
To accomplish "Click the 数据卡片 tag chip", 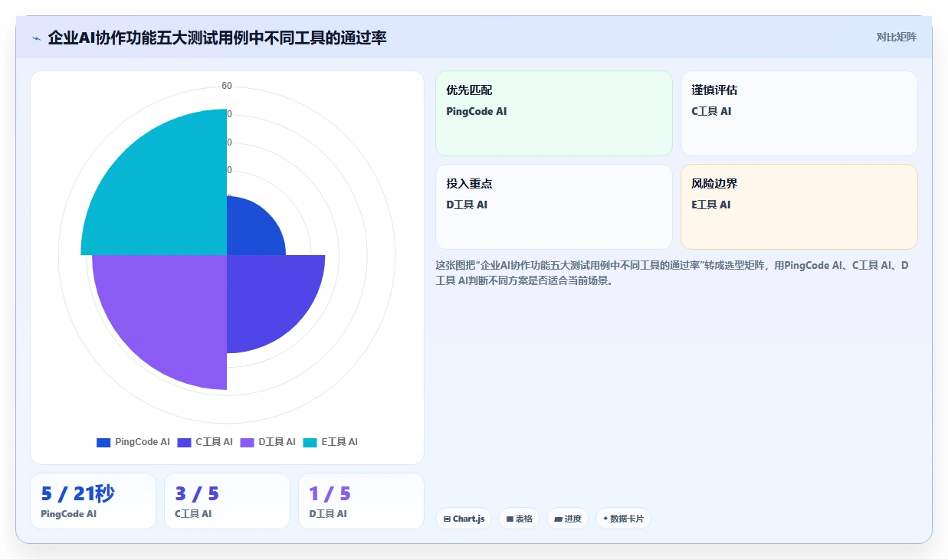I will pyautogui.click(x=623, y=519).
